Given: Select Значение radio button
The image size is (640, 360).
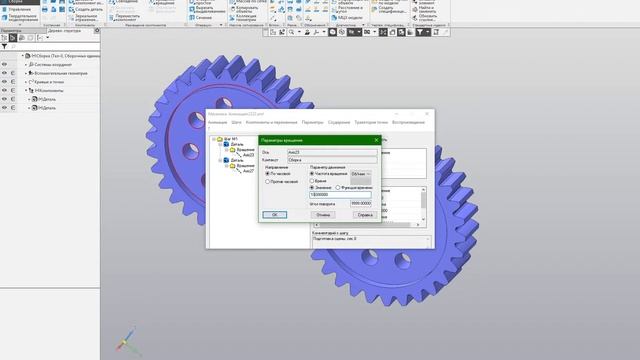Looking at the screenshot, I should coord(312,187).
